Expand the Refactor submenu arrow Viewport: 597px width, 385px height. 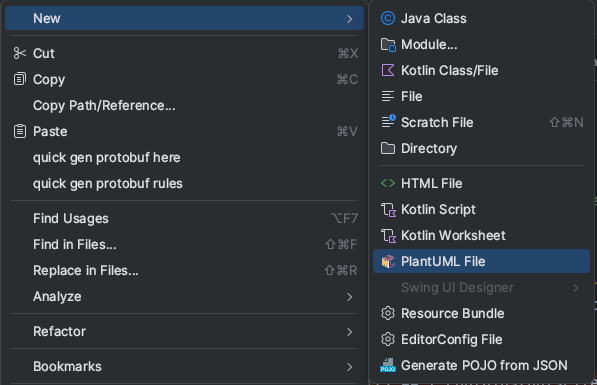point(350,332)
